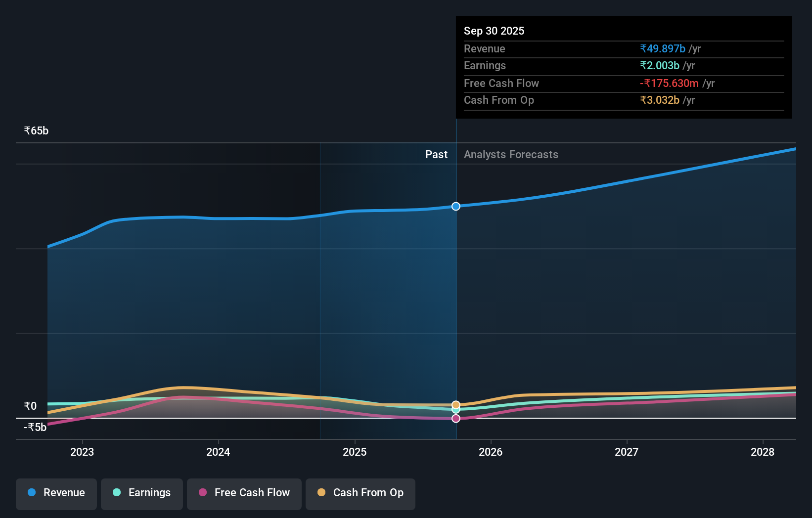The image size is (812, 518).
Task: Click the ₹65b axis gridline label
Action: (36, 130)
